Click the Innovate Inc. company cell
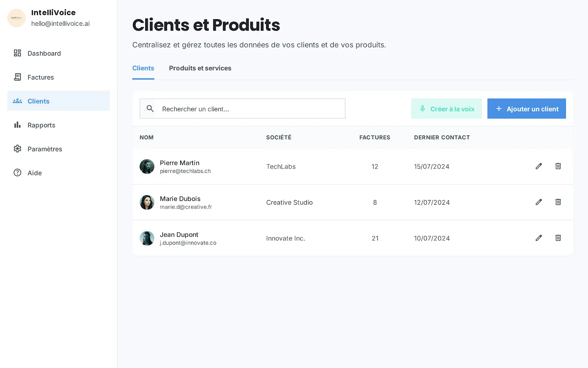This screenshot has height=368, width=588. [x=286, y=238]
